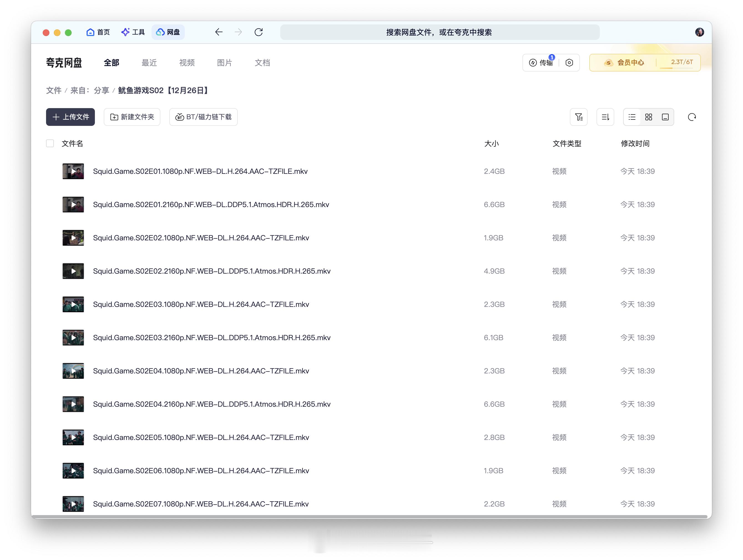Switch to large preview view
Image resolution: width=743 pixels, height=560 pixels.
(665, 117)
